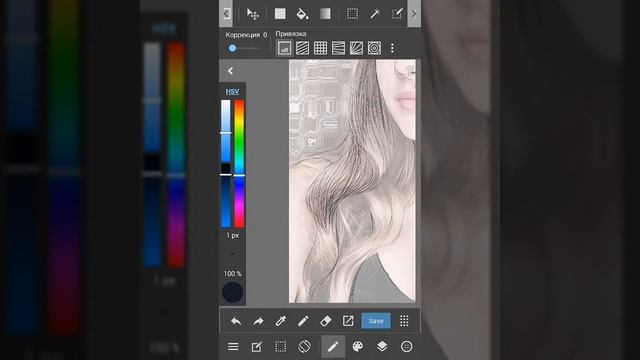640x360 pixels.
Task: Enable parallel lines snap guide
Action: (x=302, y=48)
